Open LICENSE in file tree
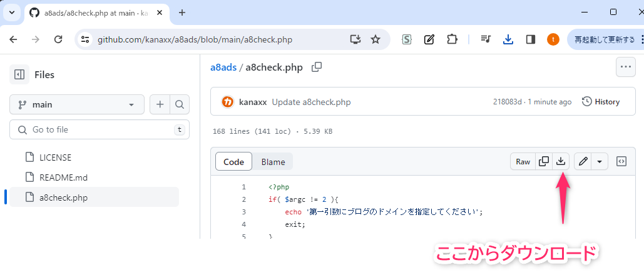The image size is (644, 275). (x=55, y=157)
